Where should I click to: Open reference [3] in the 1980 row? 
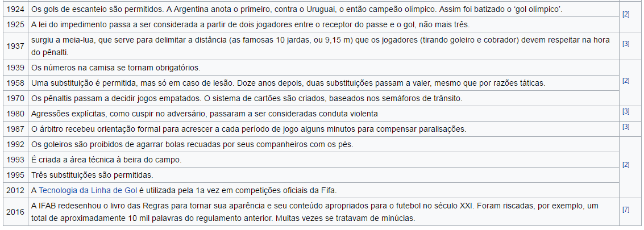(x=626, y=111)
